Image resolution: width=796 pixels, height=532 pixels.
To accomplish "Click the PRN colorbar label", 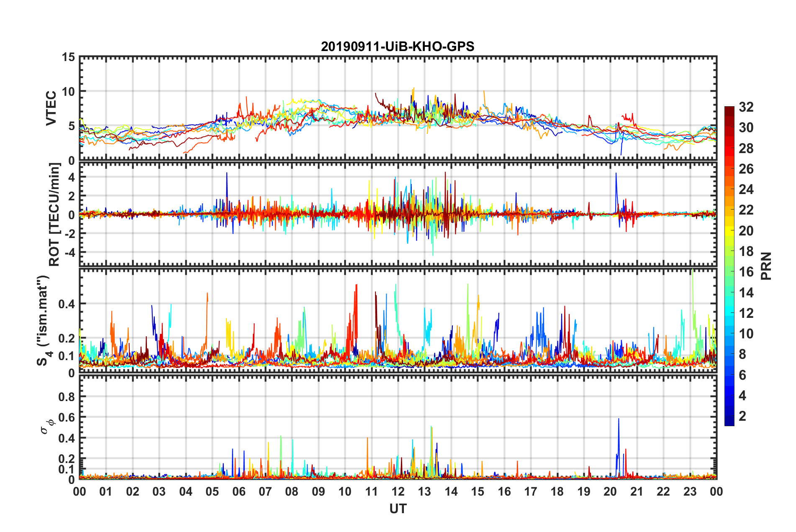I will click(766, 266).
